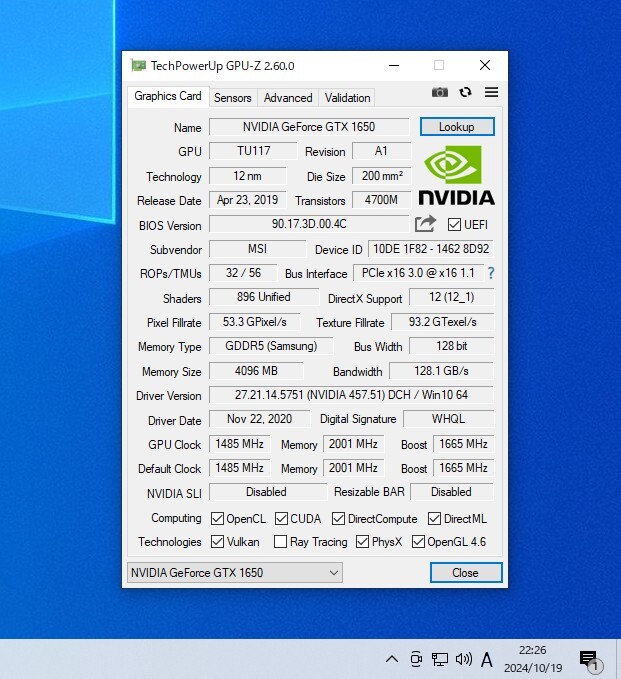Minimize the GPU-Z window
The height and width of the screenshot is (679, 621).
394,66
